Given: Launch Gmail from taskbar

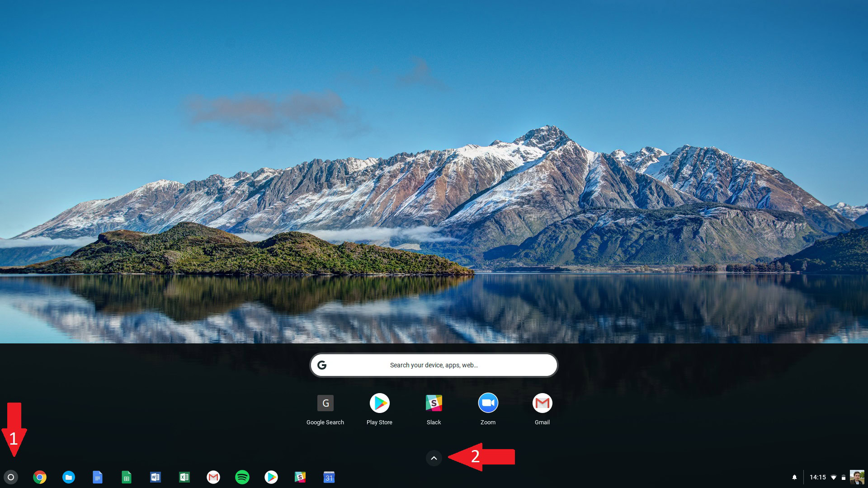Looking at the screenshot, I should (213, 477).
